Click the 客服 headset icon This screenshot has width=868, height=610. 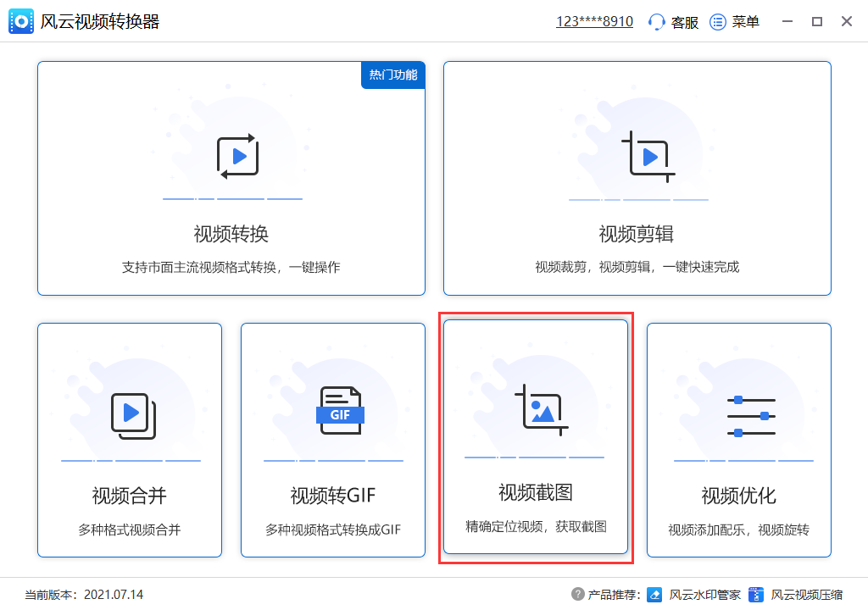(x=656, y=22)
